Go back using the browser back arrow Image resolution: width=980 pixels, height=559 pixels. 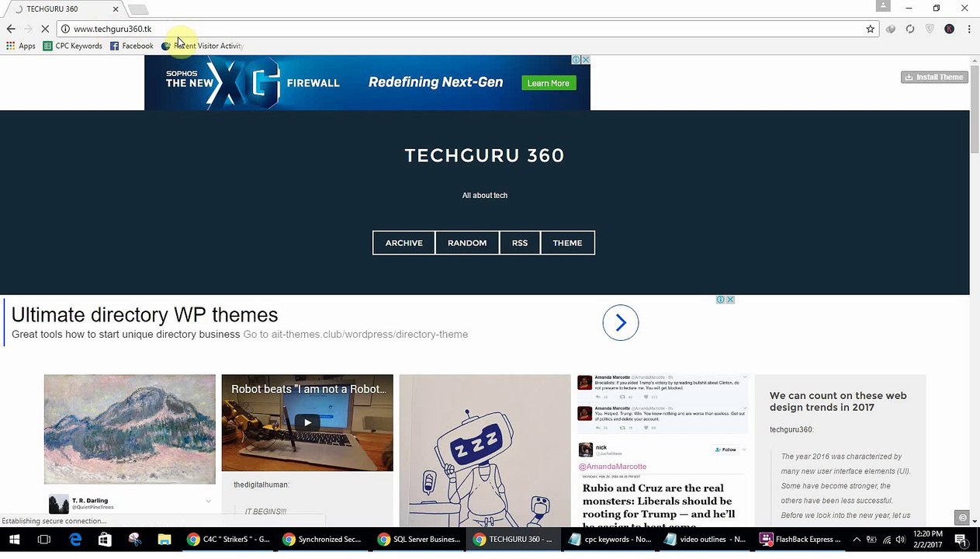(11, 29)
